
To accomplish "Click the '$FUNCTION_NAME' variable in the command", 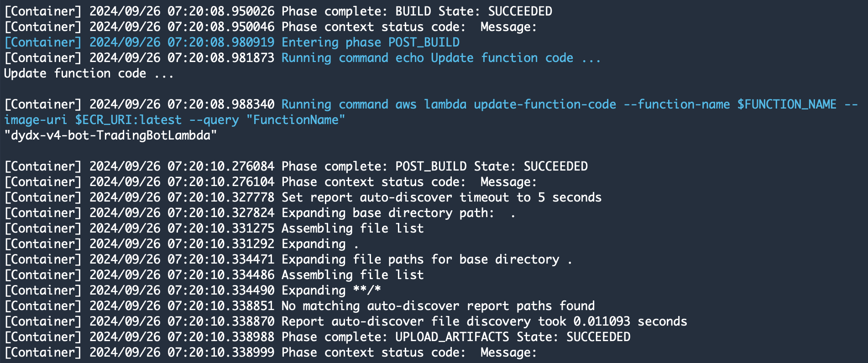I will pos(787,104).
